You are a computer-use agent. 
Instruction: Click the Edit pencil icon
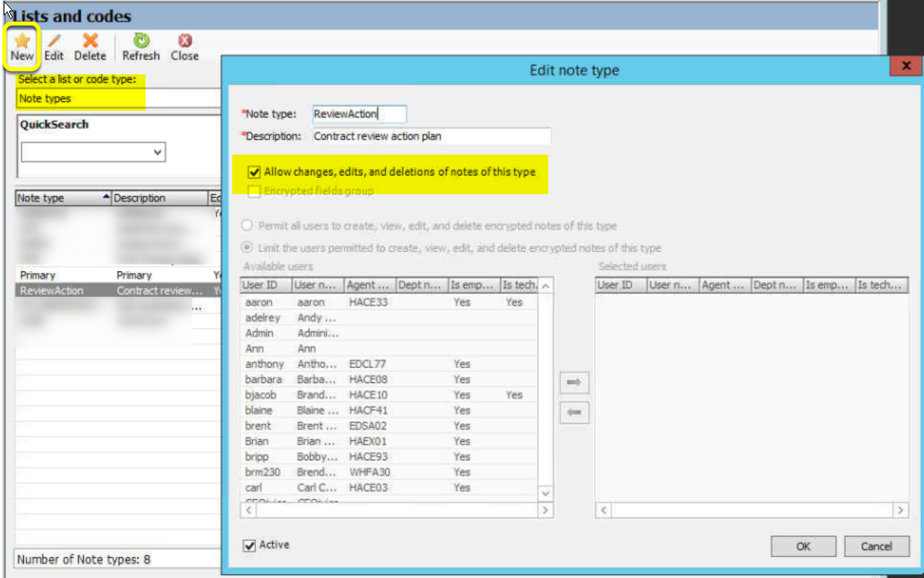point(54,41)
